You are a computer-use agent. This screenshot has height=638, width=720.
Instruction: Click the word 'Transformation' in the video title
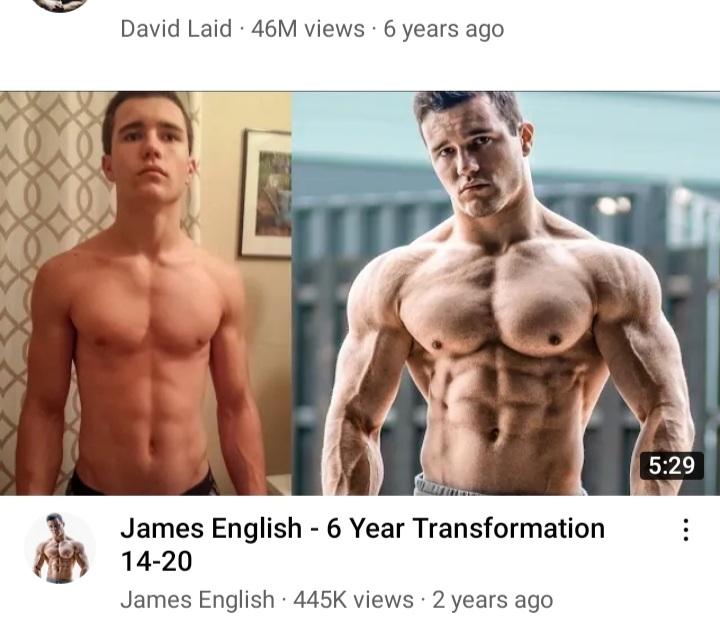click(x=509, y=528)
